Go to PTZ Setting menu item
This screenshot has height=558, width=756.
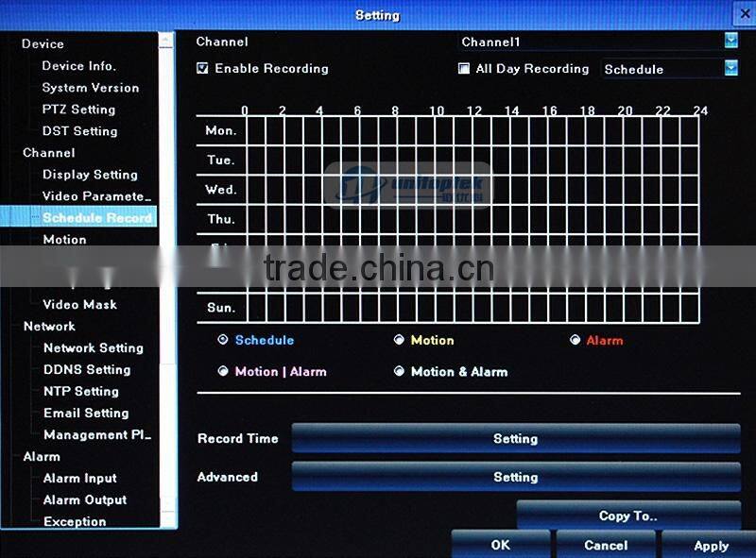click(x=78, y=110)
